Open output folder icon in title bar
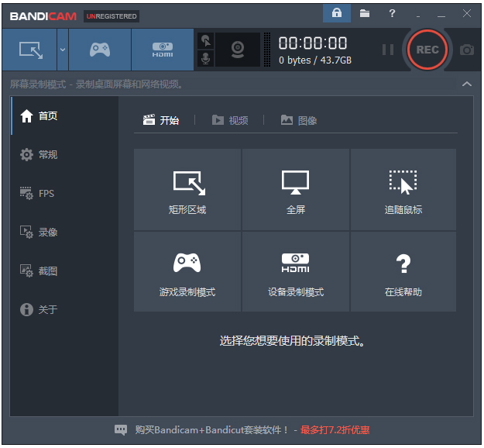484x448 pixels. point(365,13)
